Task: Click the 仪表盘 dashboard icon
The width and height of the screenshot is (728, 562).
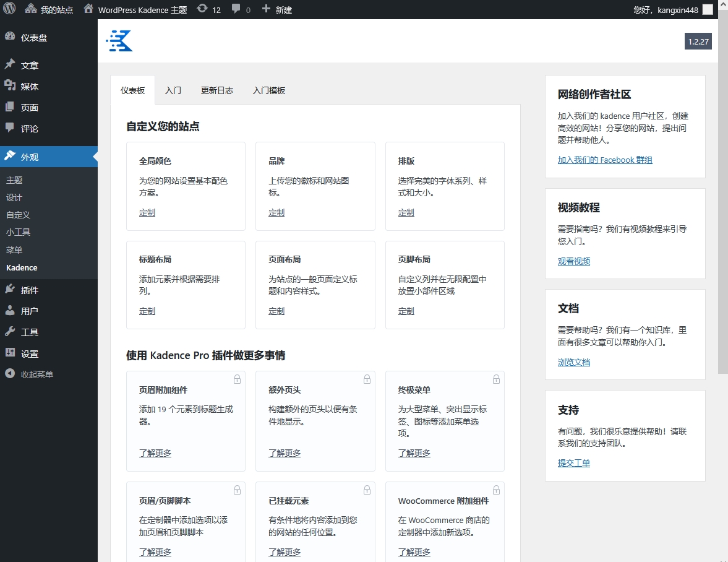Action: (x=10, y=37)
